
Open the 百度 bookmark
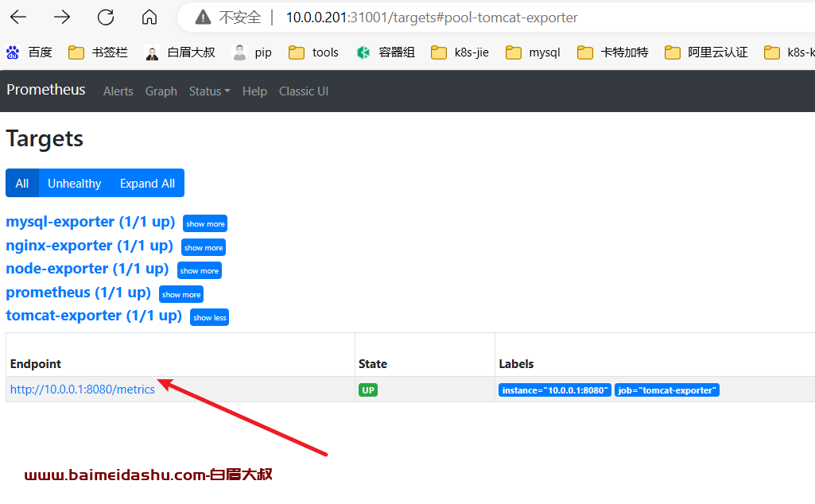pyautogui.click(x=29, y=52)
